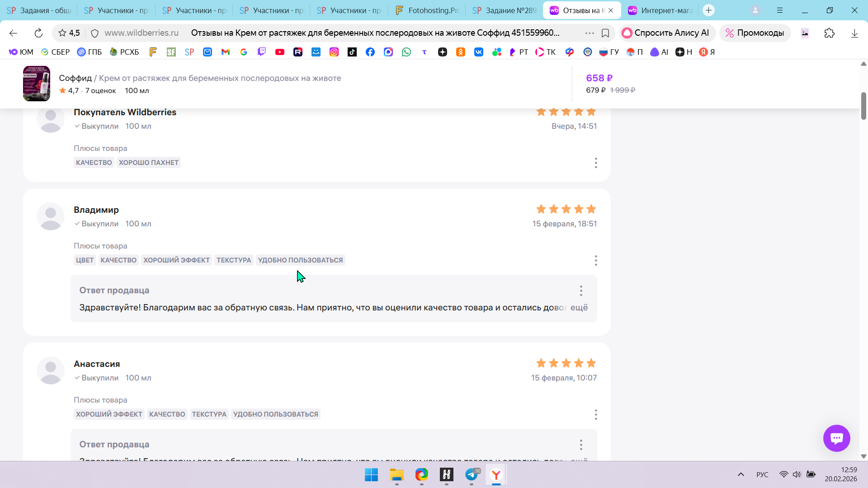Open the YouTube bookmark icon
The height and width of the screenshot is (488, 868).
(280, 52)
